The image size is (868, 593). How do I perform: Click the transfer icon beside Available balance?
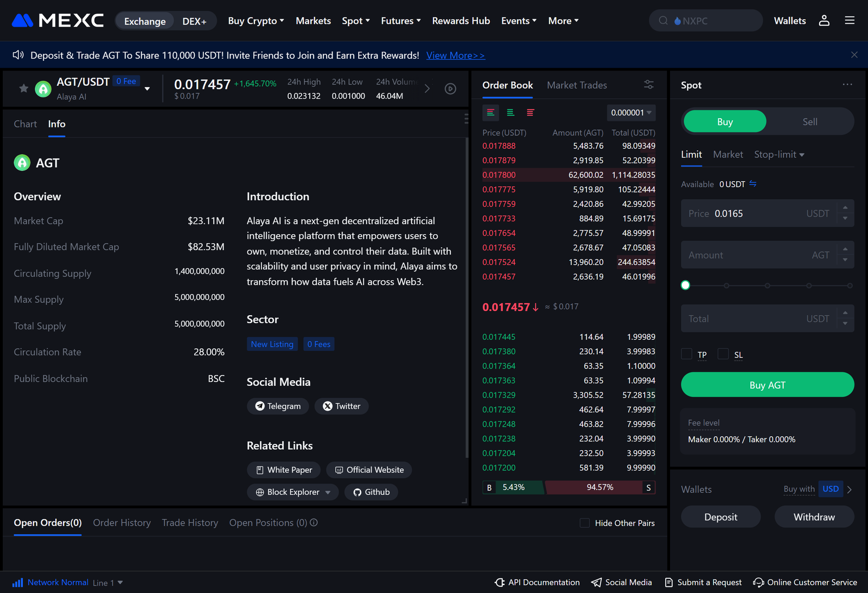[x=753, y=184]
